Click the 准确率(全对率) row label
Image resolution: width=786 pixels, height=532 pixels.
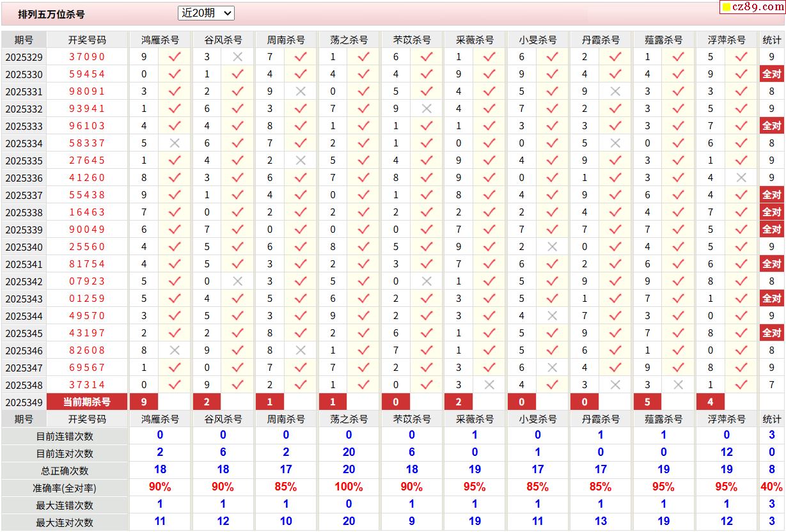[65, 488]
